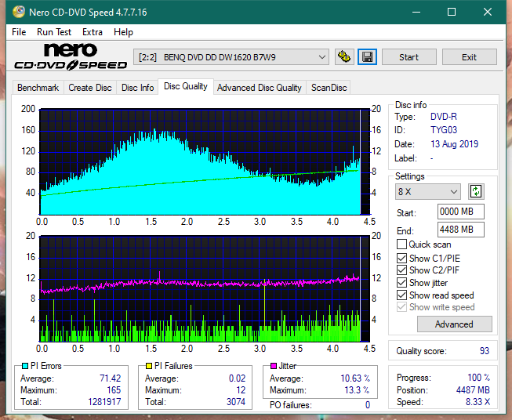
Task: Click PO failures value 0
Action: pos(368,405)
